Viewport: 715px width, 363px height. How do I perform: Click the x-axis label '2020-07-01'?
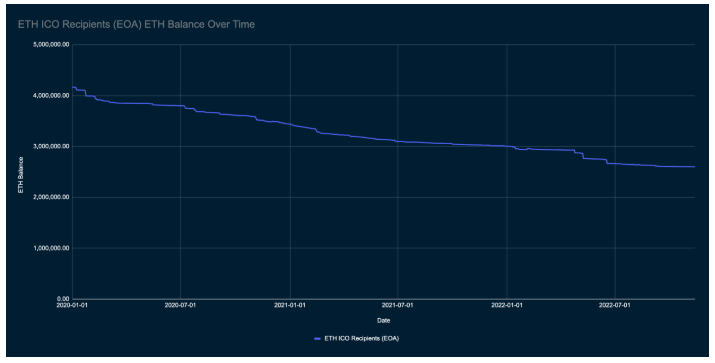point(181,306)
